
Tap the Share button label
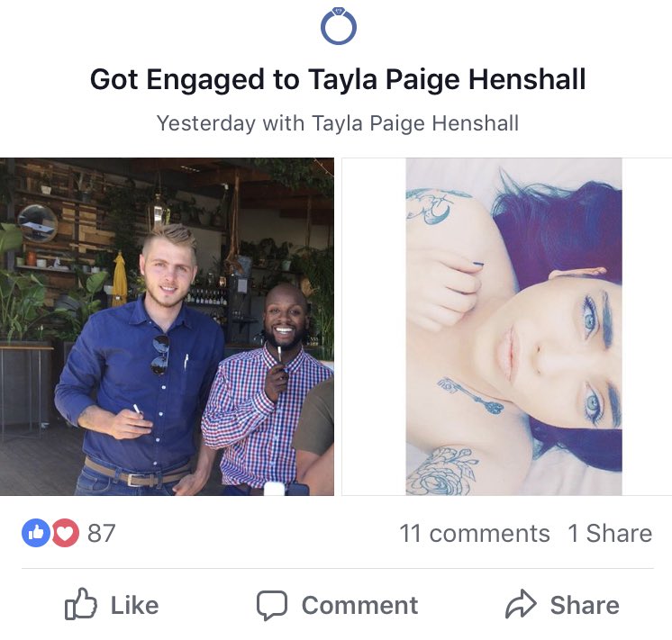coord(585,605)
